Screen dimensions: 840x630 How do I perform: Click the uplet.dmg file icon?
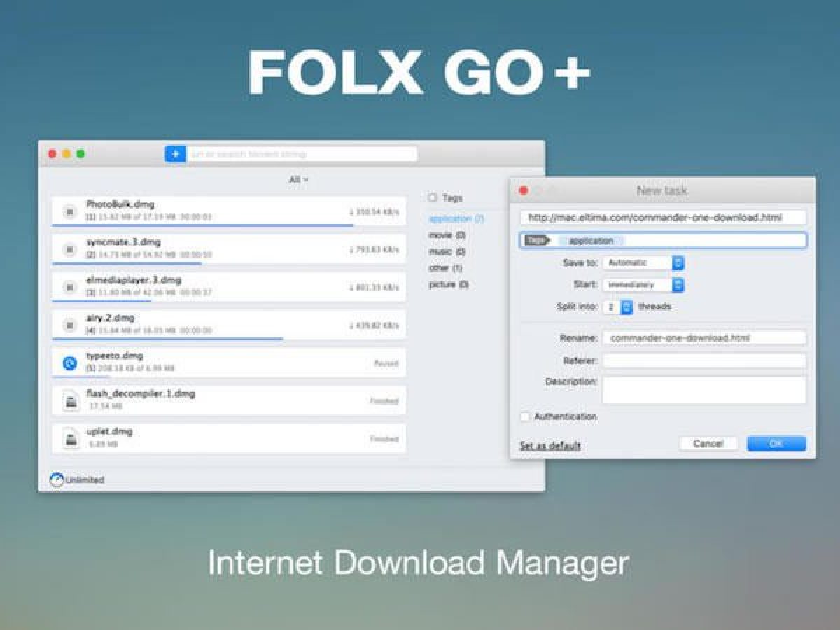[x=69, y=438]
